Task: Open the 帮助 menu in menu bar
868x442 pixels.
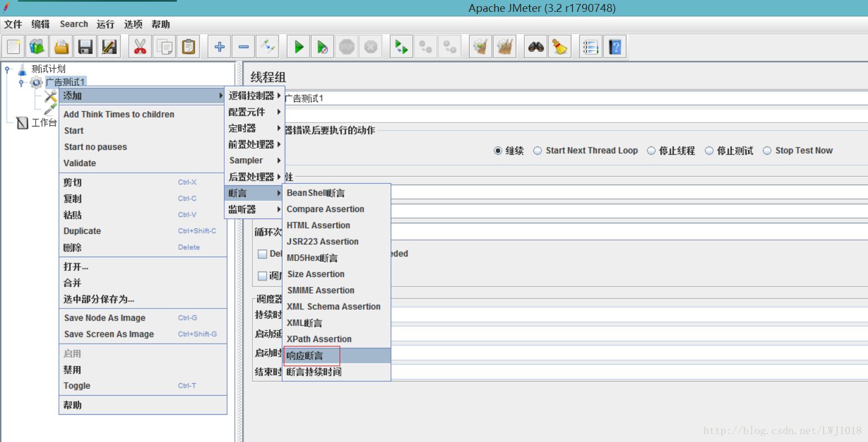Action: click(x=161, y=24)
